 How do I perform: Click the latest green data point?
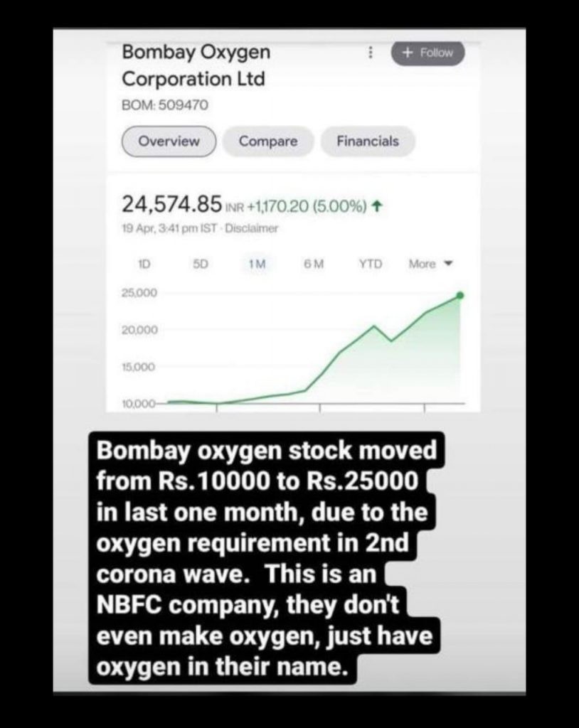pyautogui.click(x=460, y=295)
